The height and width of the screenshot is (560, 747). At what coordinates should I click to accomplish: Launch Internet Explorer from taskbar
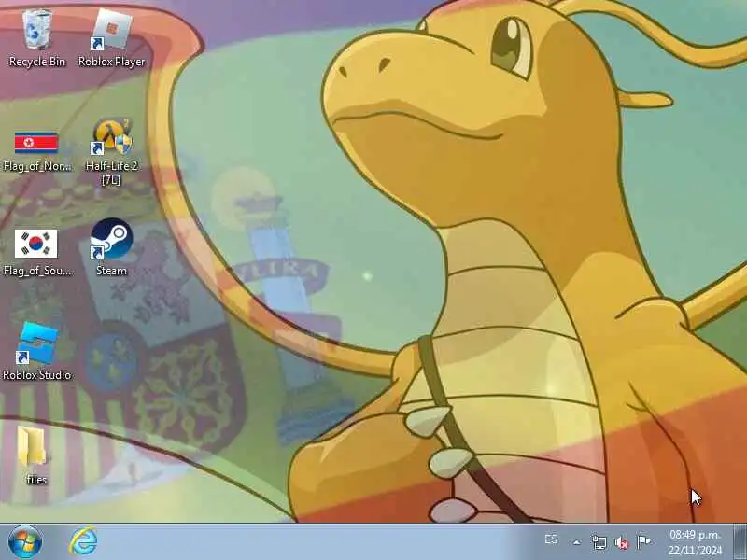(x=83, y=541)
